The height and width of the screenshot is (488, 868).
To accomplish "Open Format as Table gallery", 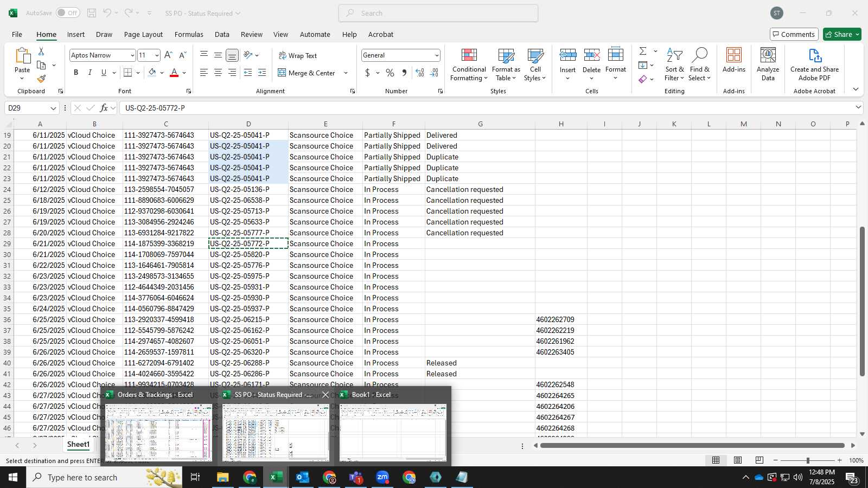I will [506, 65].
